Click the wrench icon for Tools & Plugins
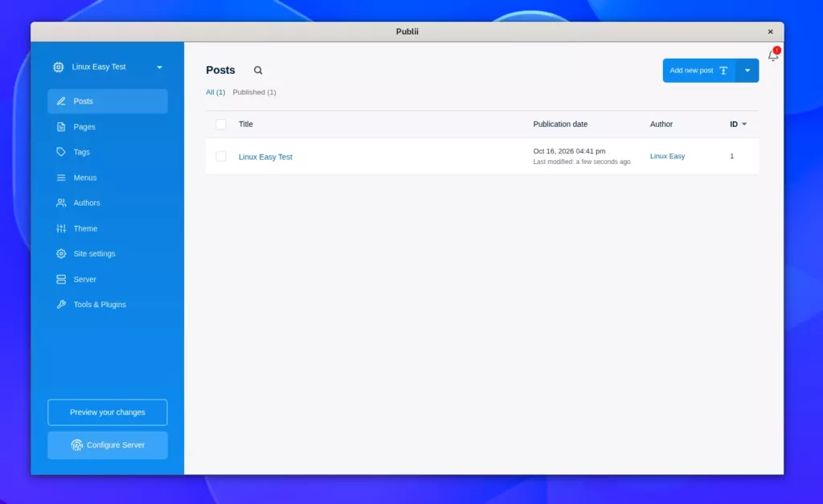The height and width of the screenshot is (504, 823). click(x=61, y=305)
